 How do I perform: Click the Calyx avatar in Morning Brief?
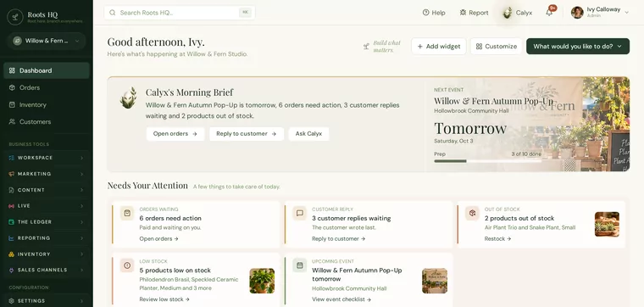pyautogui.click(x=129, y=98)
